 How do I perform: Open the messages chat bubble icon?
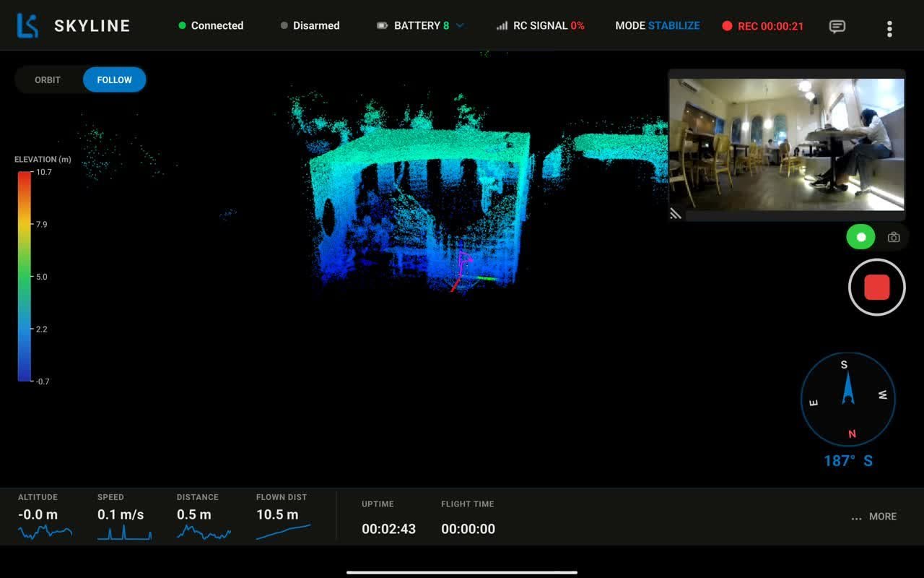(837, 27)
